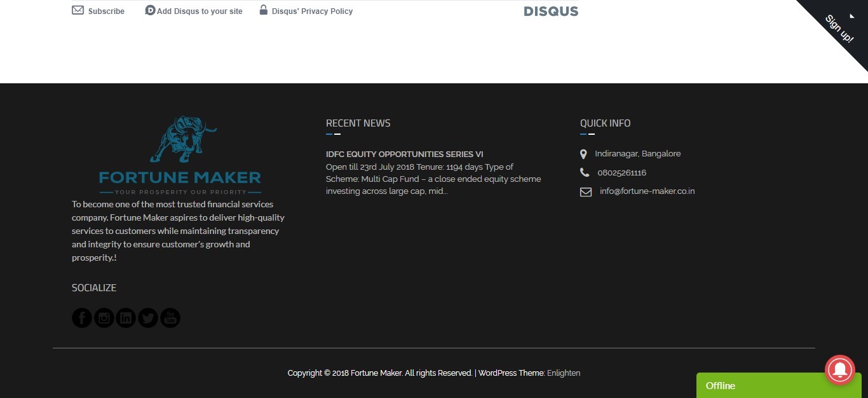This screenshot has height=398, width=868.
Task: Open the LinkedIn social icon
Action: (126, 318)
